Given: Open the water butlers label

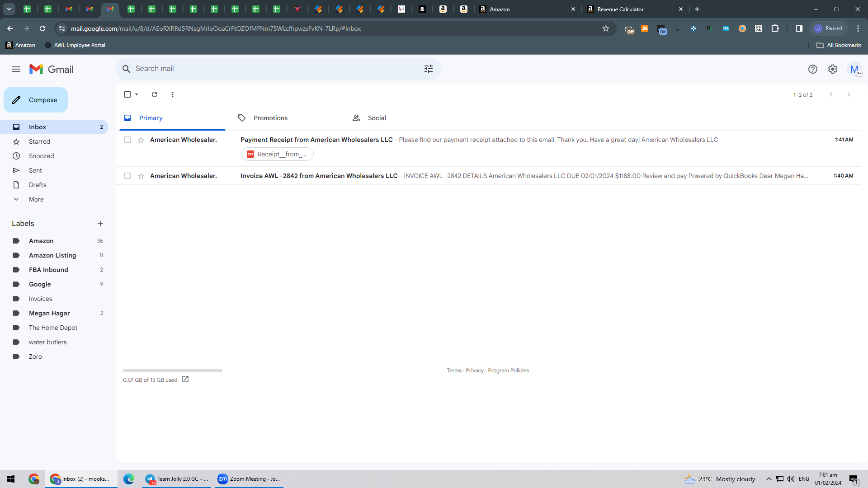Looking at the screenshot, I should click(54, 342).
